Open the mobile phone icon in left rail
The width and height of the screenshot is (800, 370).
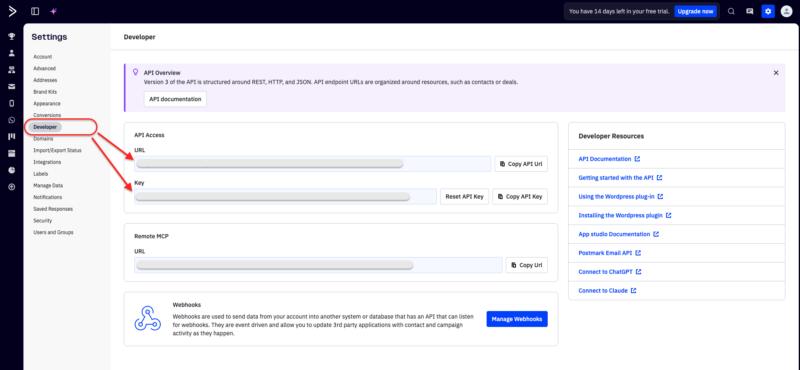click(12, 104)
